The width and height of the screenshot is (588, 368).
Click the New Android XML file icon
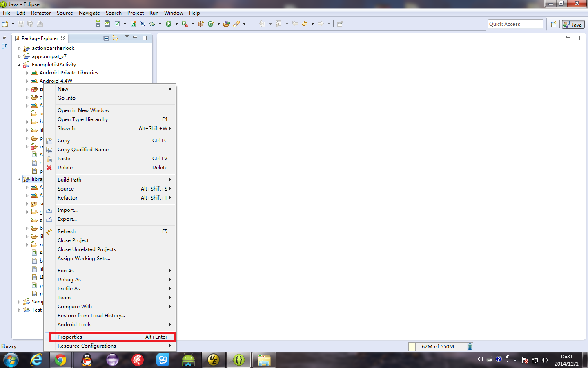[x=133, y=24]
